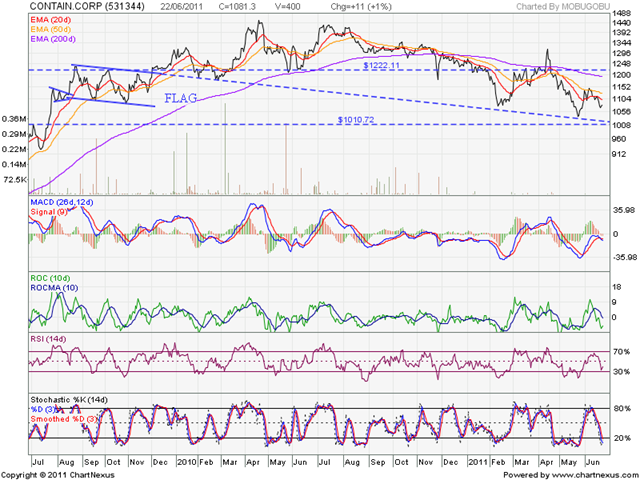Image resolution: width=640 pixels, height=480 pixels.
Task: Select the FLAG pattern annotation
Action: pyautogui.click(x=180, y=98)
